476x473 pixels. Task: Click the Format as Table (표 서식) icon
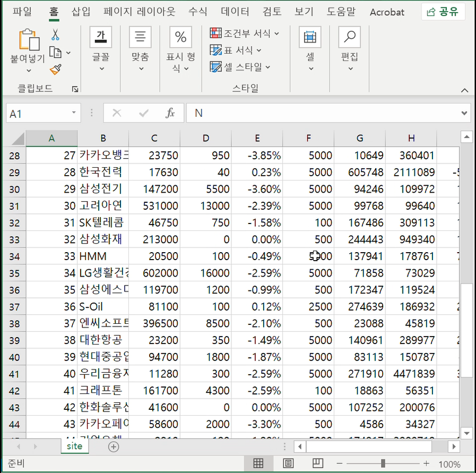tap(215, 50)
